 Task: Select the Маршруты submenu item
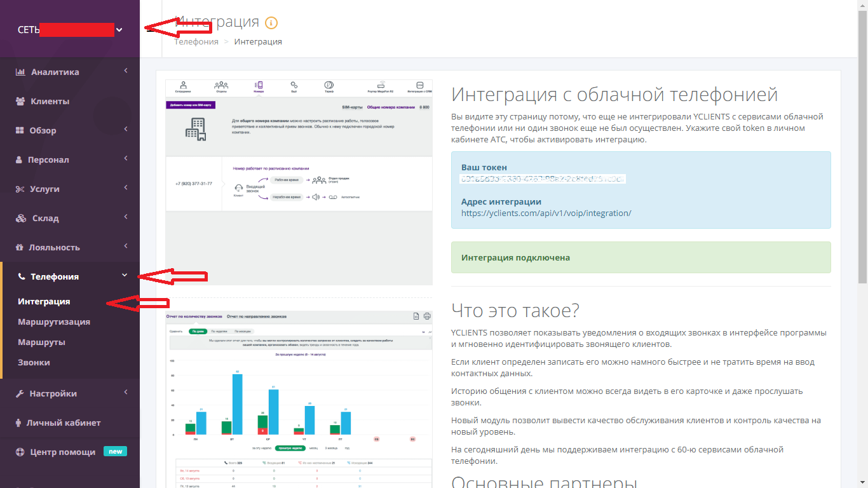tap(41, 342)
